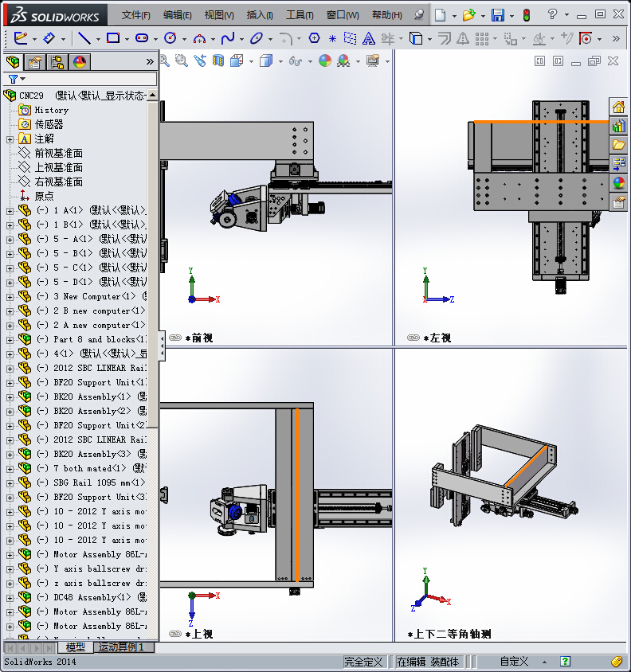
Task: Expand the BK20 Assembly<1> node
Action: coord(10,397)
